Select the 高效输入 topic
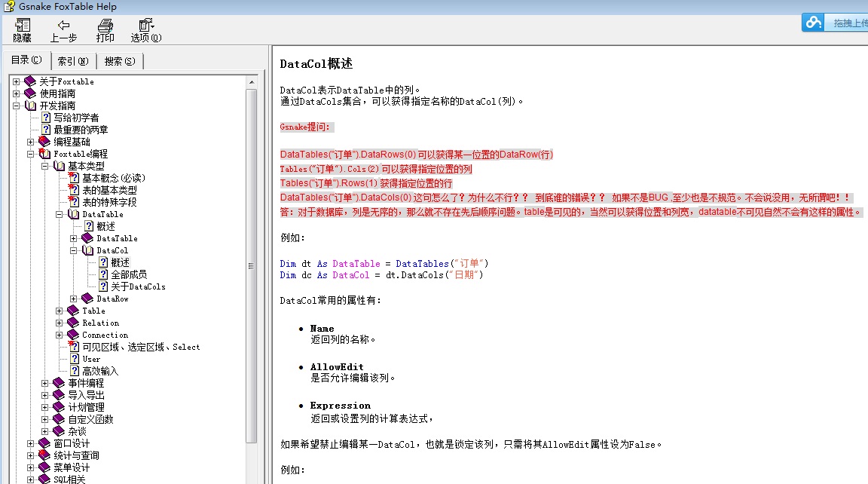868x484 pixels. [x=100, y=371]
